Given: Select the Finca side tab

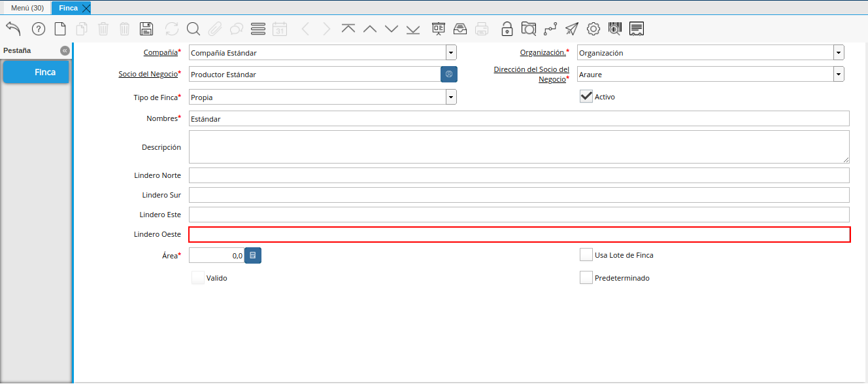Looking at the screenshot, I should tap(36, 72).
